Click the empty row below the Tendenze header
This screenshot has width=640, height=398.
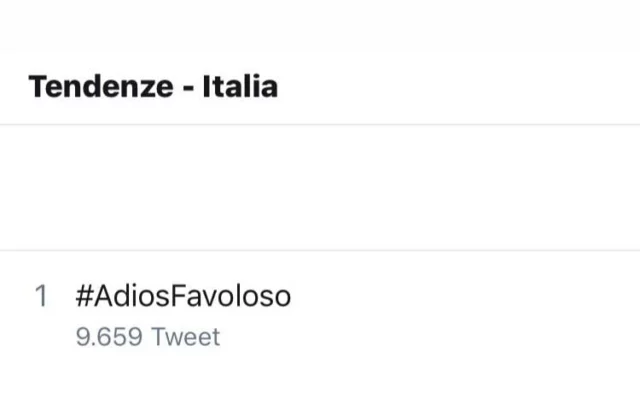pyautogui.click(x=320, y=187)
